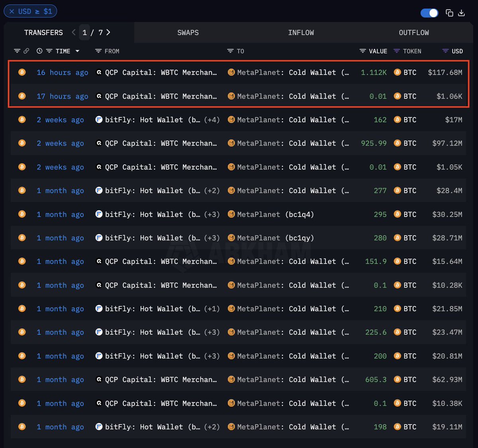Open bitFlyer Hot Wallet sender in $17M row
478x448 pixels.
coord(153,120)
